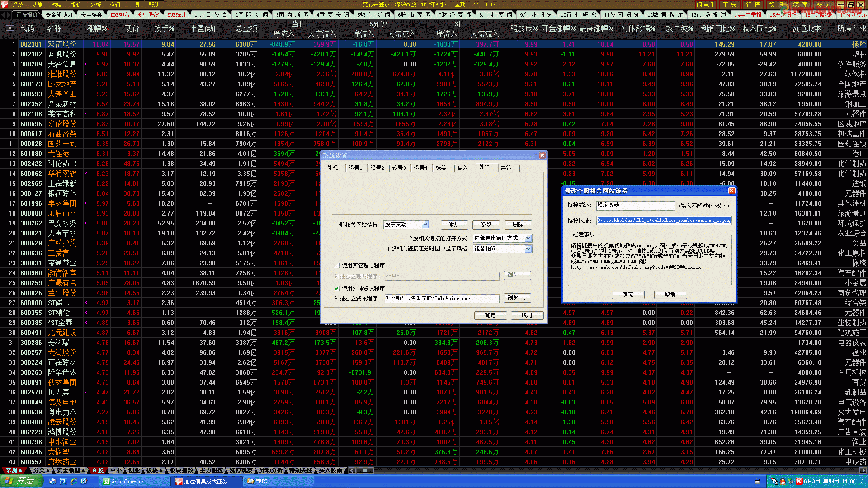The image size is (868, 488).
Task: Click the red K antivirus tray icon
Action: (x=799, y=481)
